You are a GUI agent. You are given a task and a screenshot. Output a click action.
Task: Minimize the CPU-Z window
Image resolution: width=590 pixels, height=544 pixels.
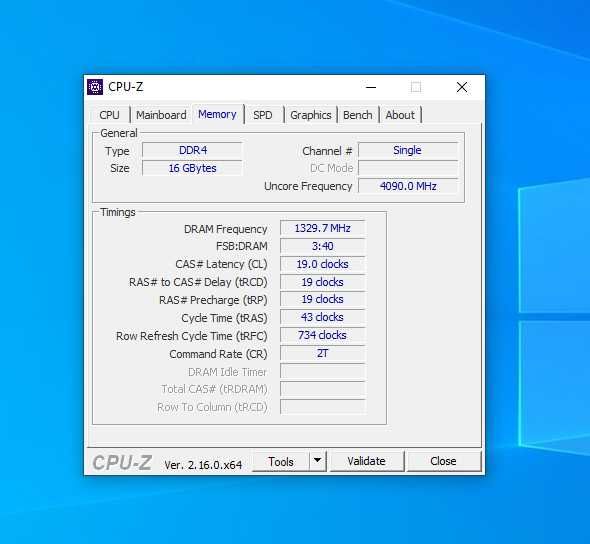pyautogui.click(x=371, y=87)
